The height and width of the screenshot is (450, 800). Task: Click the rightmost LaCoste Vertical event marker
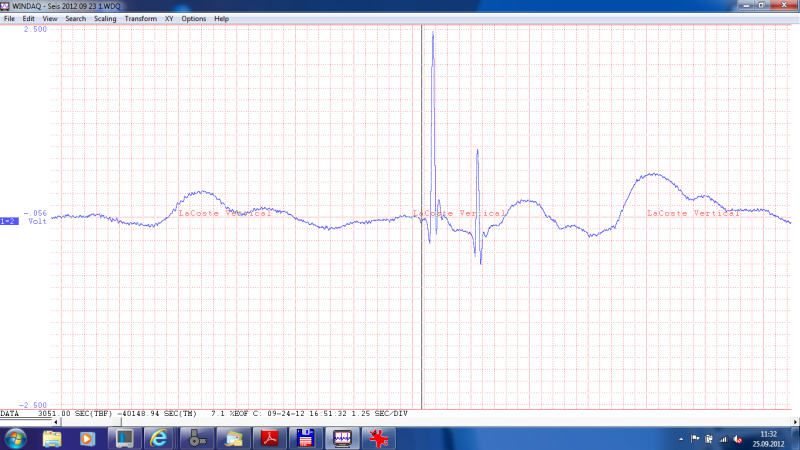tap(693, 213)
